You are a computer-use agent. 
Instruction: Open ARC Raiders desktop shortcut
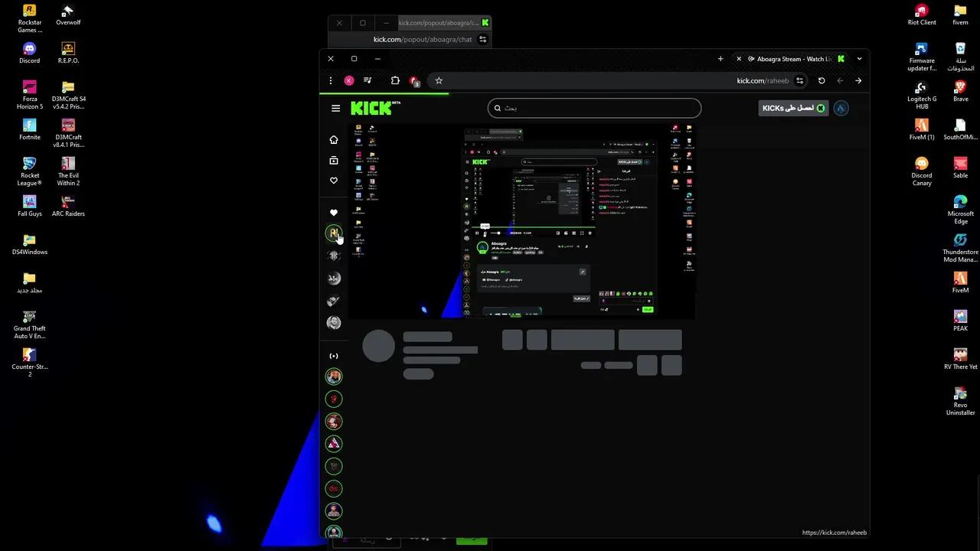pyautogui.click(x=68, y=207)
